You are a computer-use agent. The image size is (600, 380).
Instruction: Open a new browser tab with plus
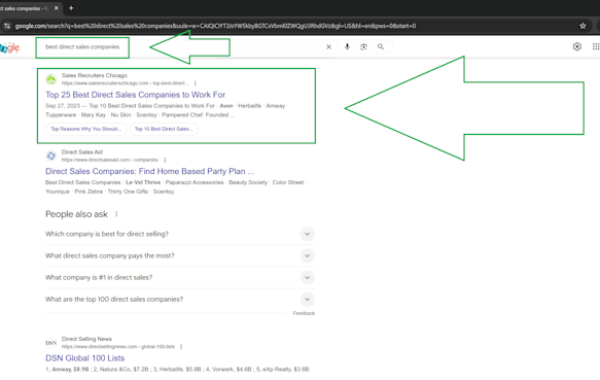[71, 8]
